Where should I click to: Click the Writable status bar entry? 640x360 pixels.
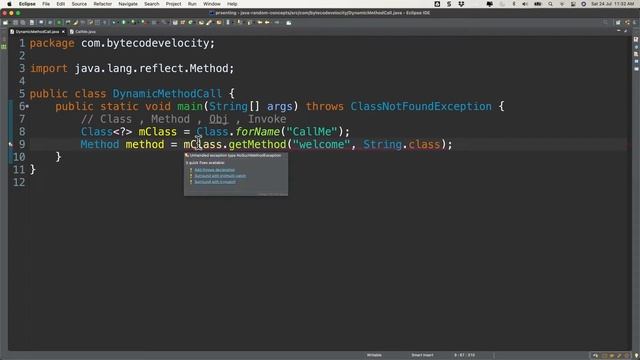tap(374, 355)
